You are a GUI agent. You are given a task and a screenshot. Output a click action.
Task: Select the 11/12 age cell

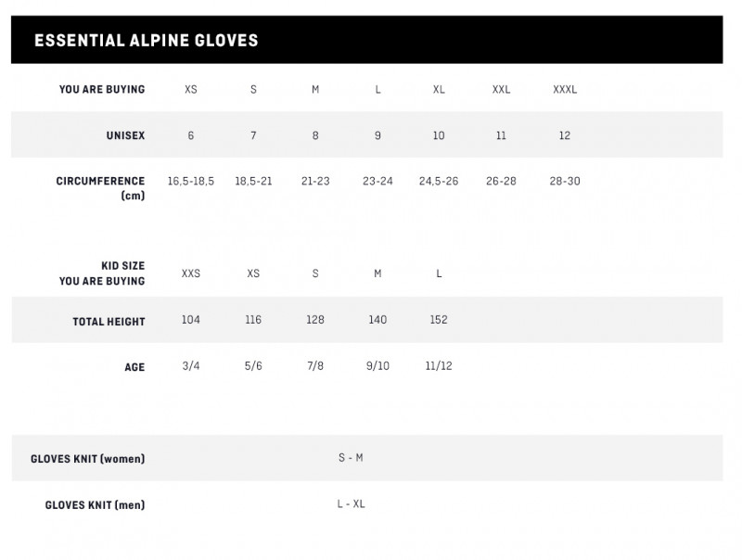point(439,366)
